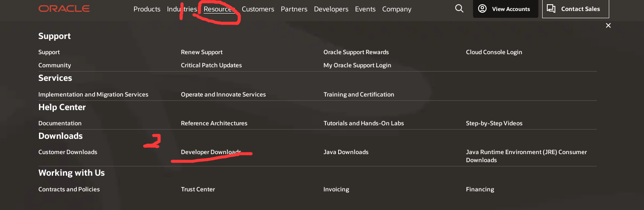Select Developer Downloads
This screenshot has height=210, width=644.
tap(211, 152)
